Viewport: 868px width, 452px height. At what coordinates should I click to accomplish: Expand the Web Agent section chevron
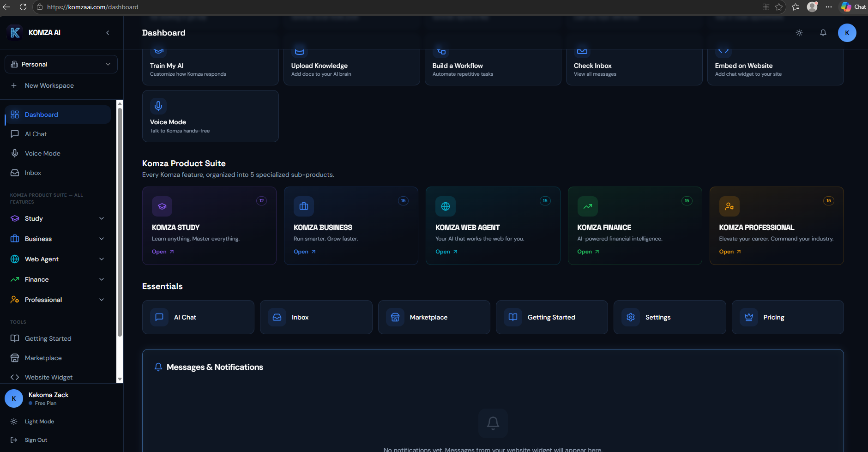point(102,259)
